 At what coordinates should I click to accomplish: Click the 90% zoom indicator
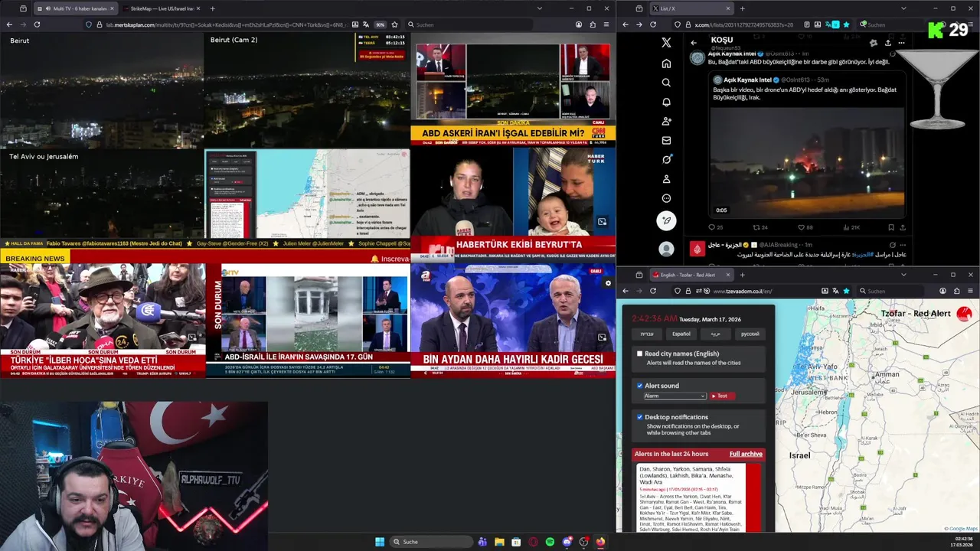(380, 24)
